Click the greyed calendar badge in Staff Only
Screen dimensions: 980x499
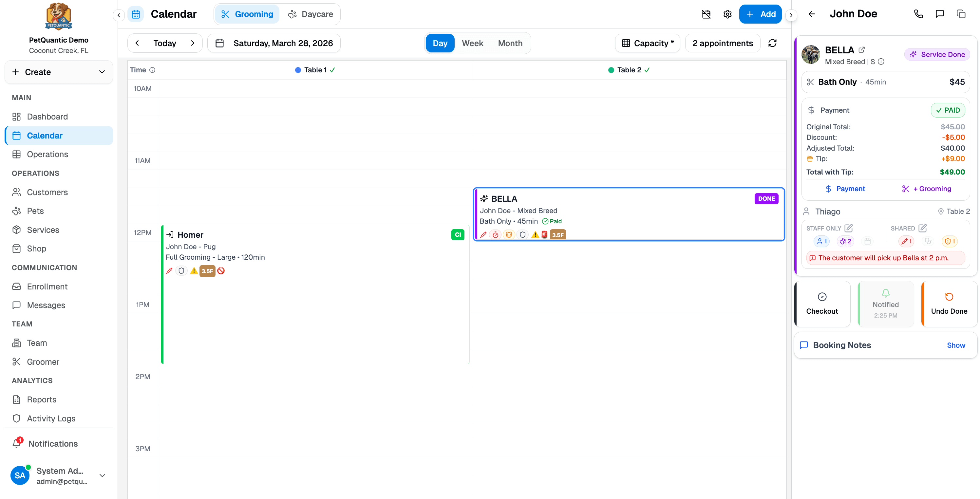[x=867, y=241]
